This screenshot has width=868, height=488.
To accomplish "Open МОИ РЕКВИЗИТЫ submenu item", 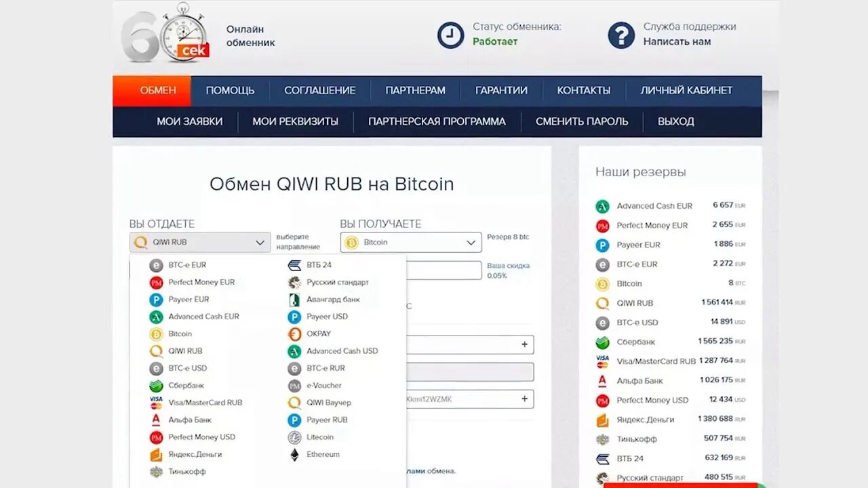I will click(x=296, y=121).
